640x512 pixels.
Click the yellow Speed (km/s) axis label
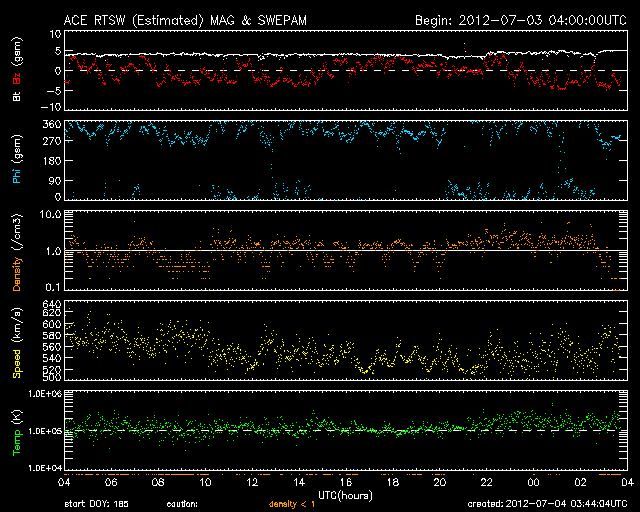click(16, 340)
